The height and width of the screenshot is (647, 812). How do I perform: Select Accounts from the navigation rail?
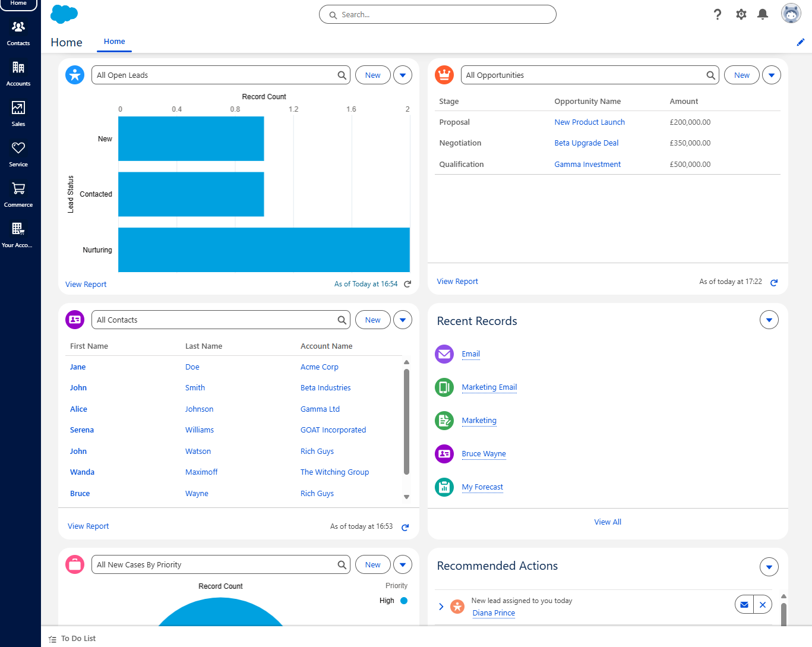point(18,72)
